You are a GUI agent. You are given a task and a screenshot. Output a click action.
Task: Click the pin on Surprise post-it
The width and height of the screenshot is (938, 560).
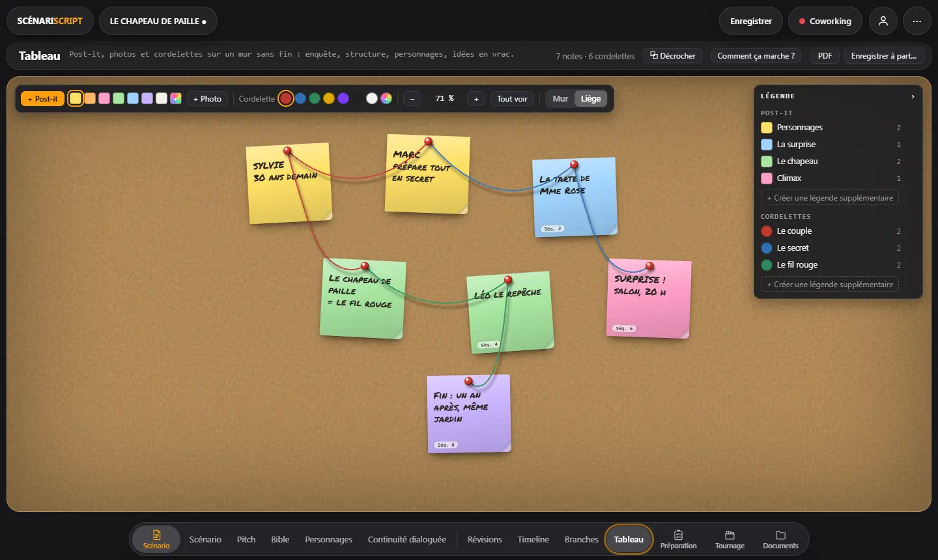click(649, 266)
